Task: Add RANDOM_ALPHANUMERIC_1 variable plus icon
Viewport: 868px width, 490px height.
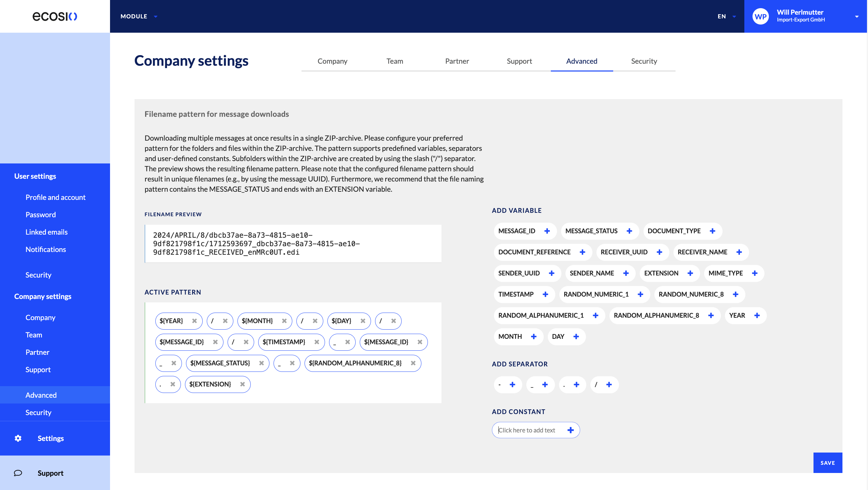Action: point(595,315)
